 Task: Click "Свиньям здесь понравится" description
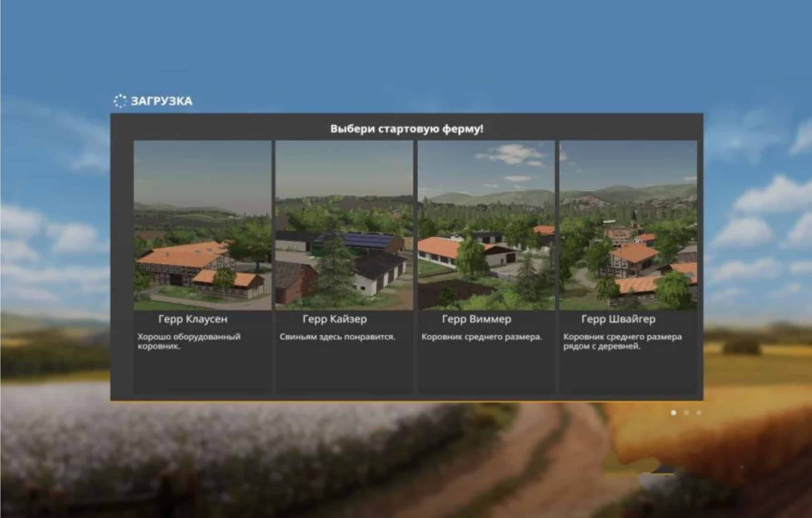[337, 337]
